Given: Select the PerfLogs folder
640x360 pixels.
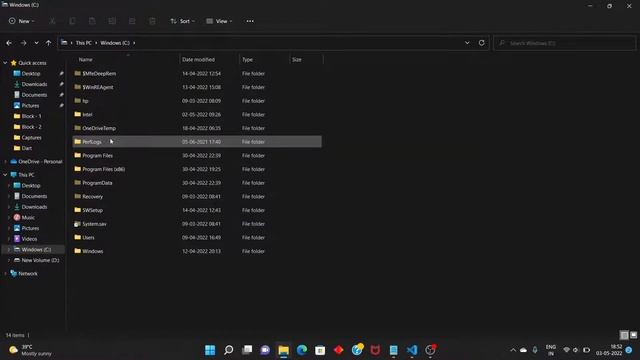Looking at the screenshot, I should click(x=197, y=142).
